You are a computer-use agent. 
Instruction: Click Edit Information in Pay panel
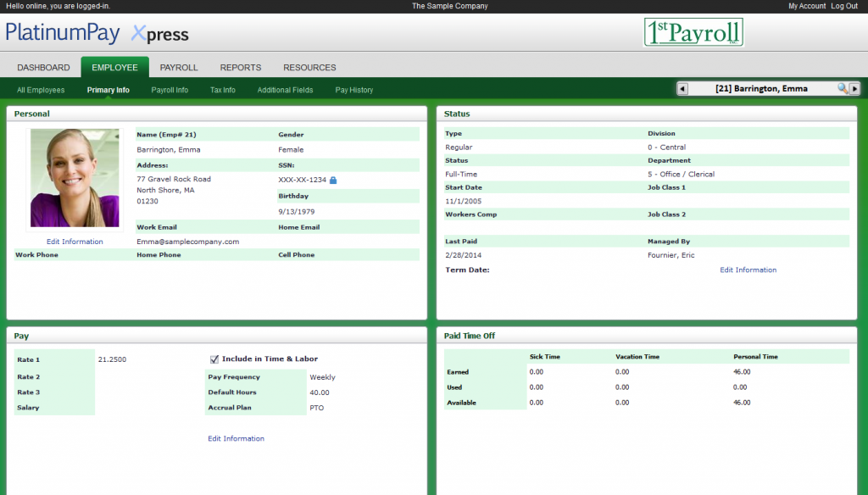click(x=236, y=438)
